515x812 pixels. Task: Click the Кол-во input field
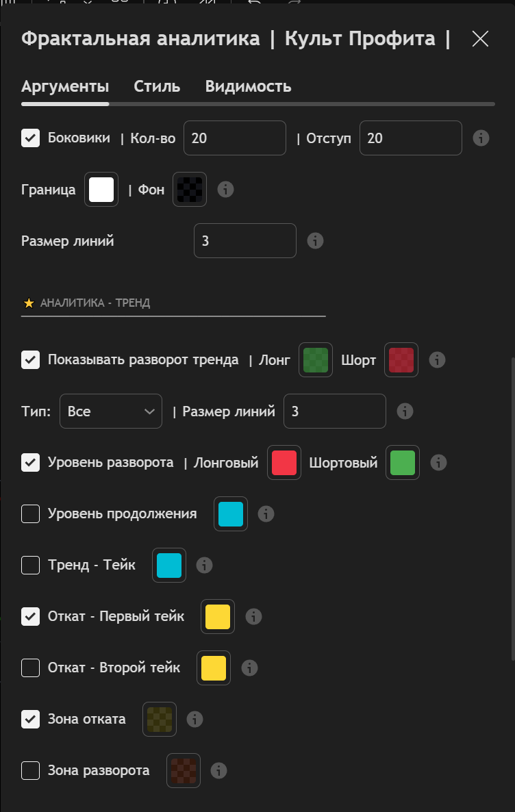pos(234,138)
